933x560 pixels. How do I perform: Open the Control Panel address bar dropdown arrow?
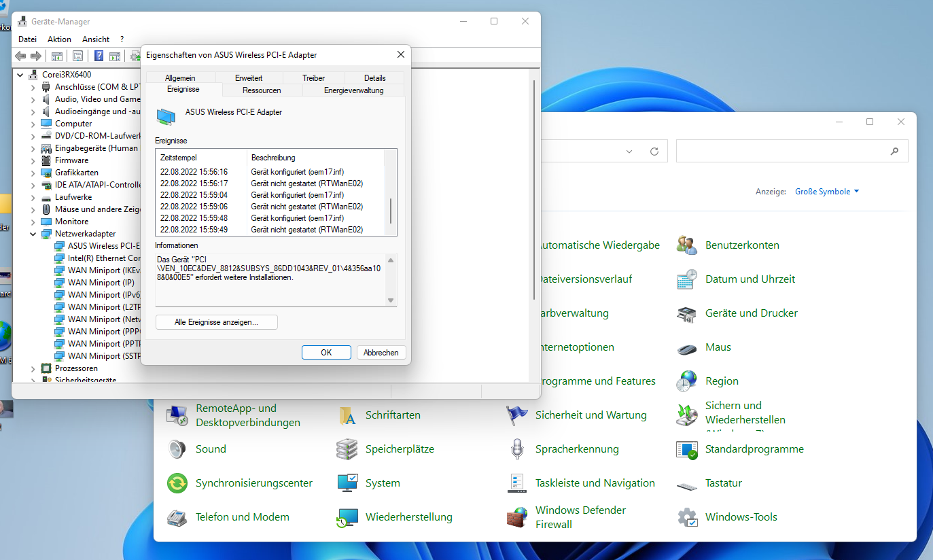tap(629, 152)
